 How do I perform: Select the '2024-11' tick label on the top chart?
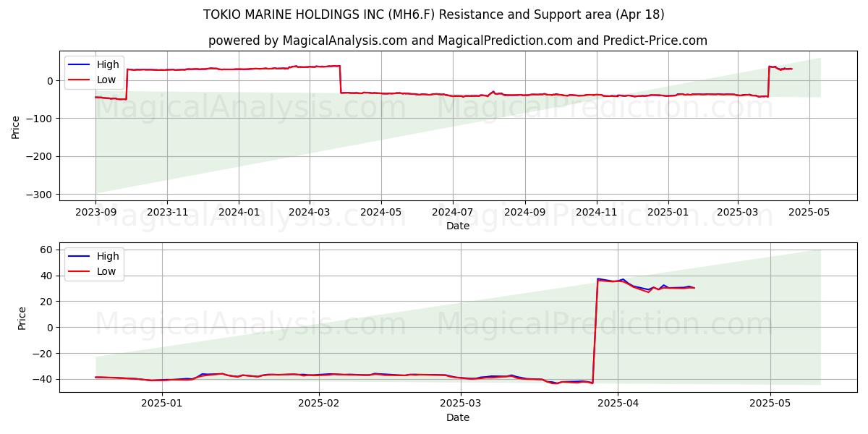pos(596,212)
